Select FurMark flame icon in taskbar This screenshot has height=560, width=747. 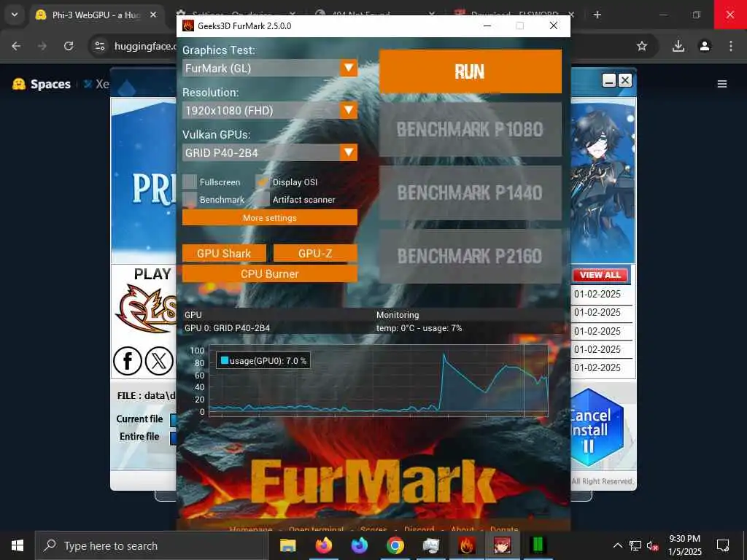466,545
